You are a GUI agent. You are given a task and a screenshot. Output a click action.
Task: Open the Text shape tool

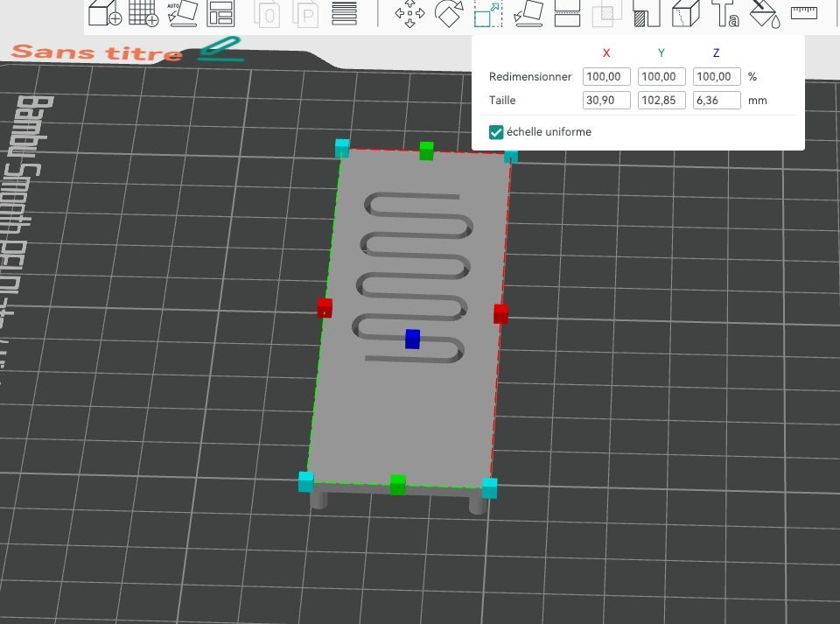click(x=724, y=12)
